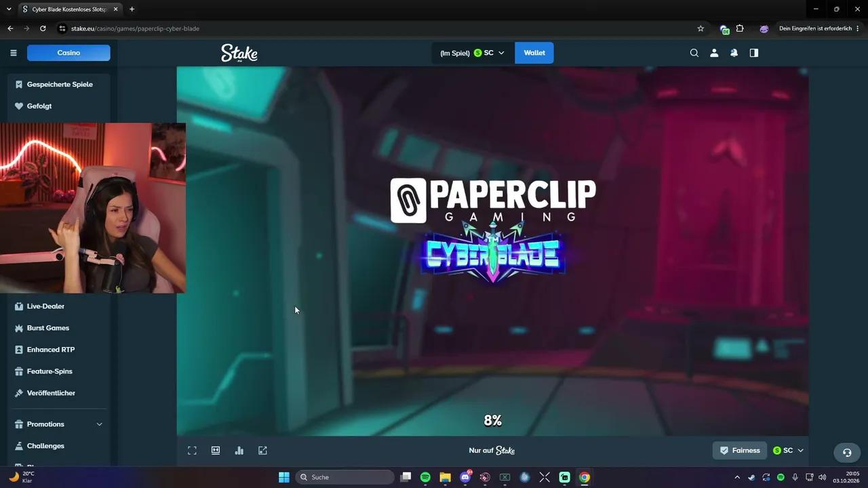Image resolution: width=868 pixels, height=488 pixels.
Task: Open the browser extensions puzzle icon
Action: [x=740, y=28]
